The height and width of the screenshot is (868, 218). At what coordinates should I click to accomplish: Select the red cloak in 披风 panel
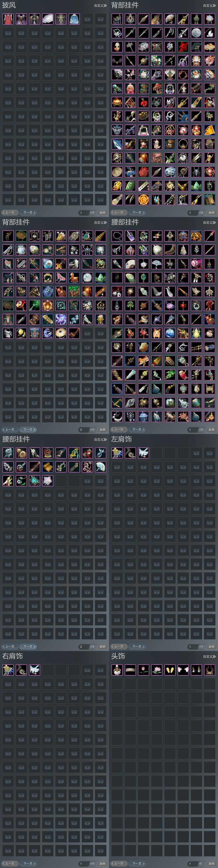pyautogui.click(x=8, y=19)
